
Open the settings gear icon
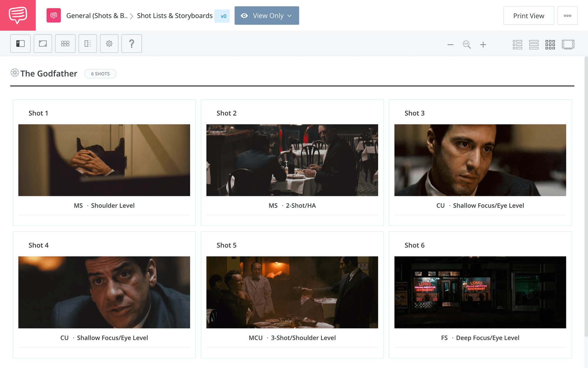coord(109,44)
